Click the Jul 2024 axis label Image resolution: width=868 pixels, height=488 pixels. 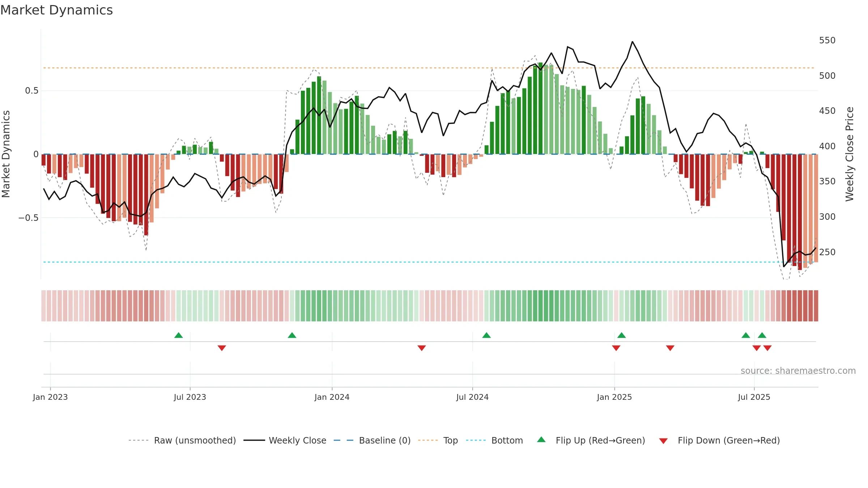click(472, 397)
